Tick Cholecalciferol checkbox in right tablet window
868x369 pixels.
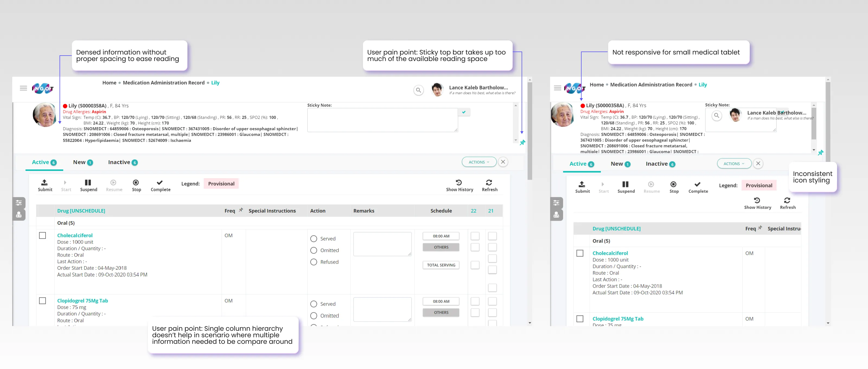pos(580,253)
